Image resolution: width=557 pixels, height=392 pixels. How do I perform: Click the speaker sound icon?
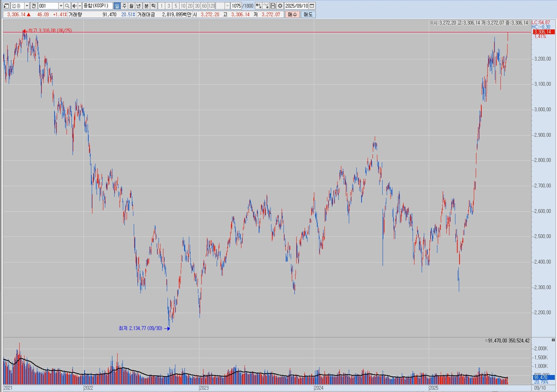pos(75,6)
